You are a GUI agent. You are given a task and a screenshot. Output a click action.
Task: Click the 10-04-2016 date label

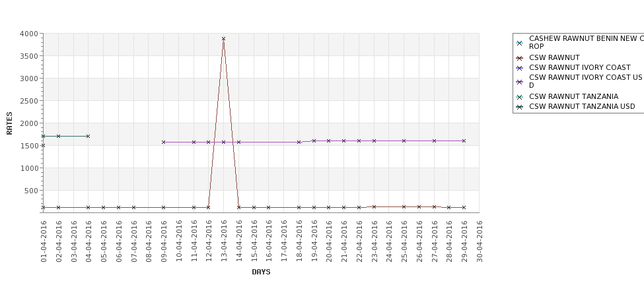(x=179, y=241)
